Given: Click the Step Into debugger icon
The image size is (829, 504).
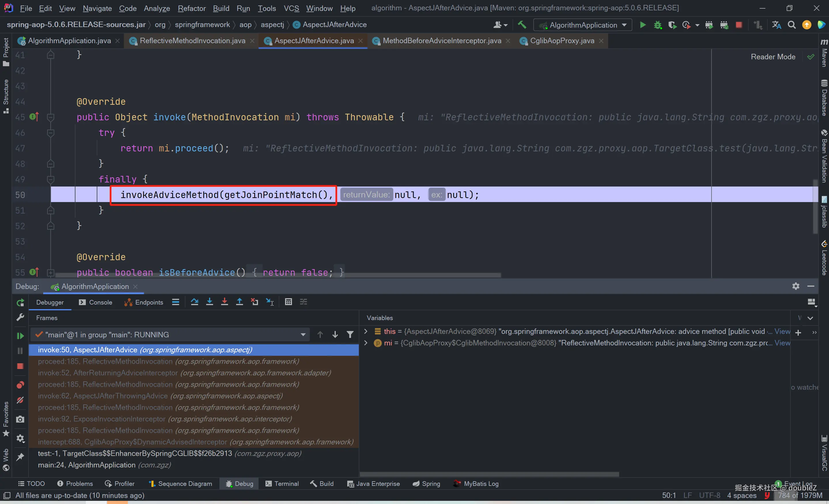Looking at the screenshot, I should (x=209, y=302).
